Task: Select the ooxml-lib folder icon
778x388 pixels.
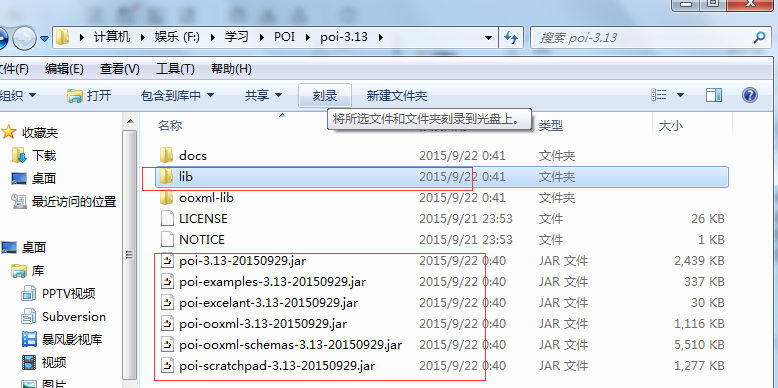Action: [166, 198]
